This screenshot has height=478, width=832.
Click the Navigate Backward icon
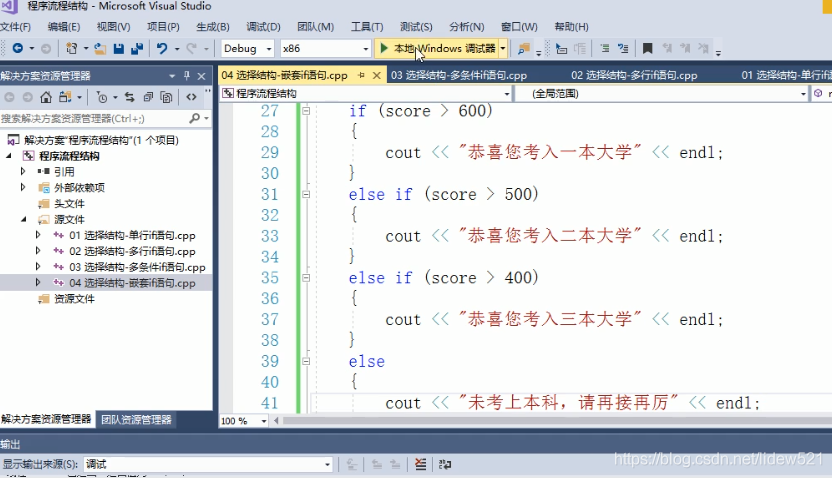click(x=18, y=48)
